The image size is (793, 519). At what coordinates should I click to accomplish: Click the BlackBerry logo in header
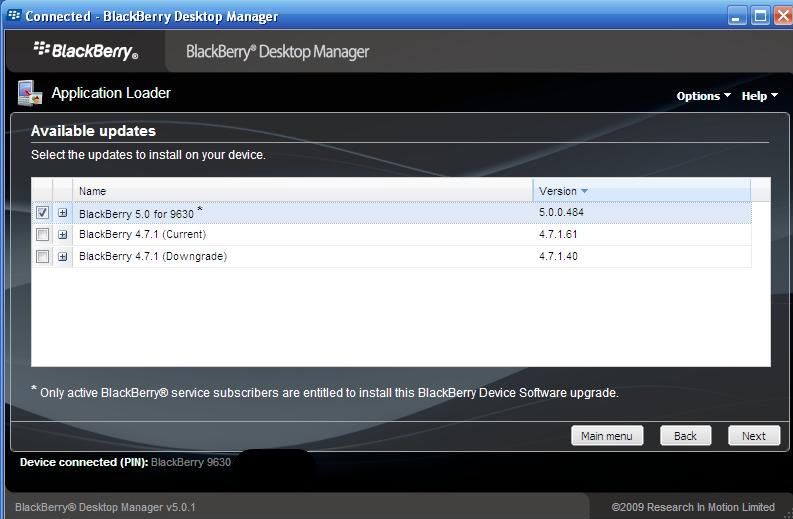coord(86,51)
